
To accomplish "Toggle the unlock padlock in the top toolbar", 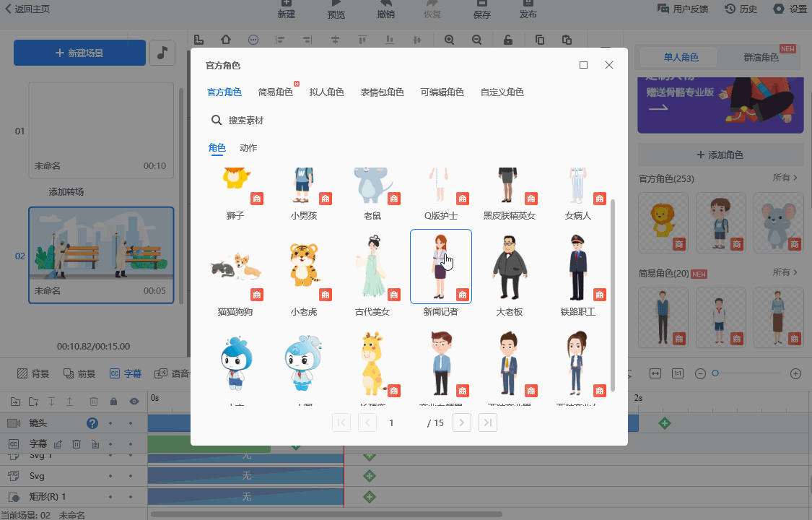I will (x=508, y=40).
